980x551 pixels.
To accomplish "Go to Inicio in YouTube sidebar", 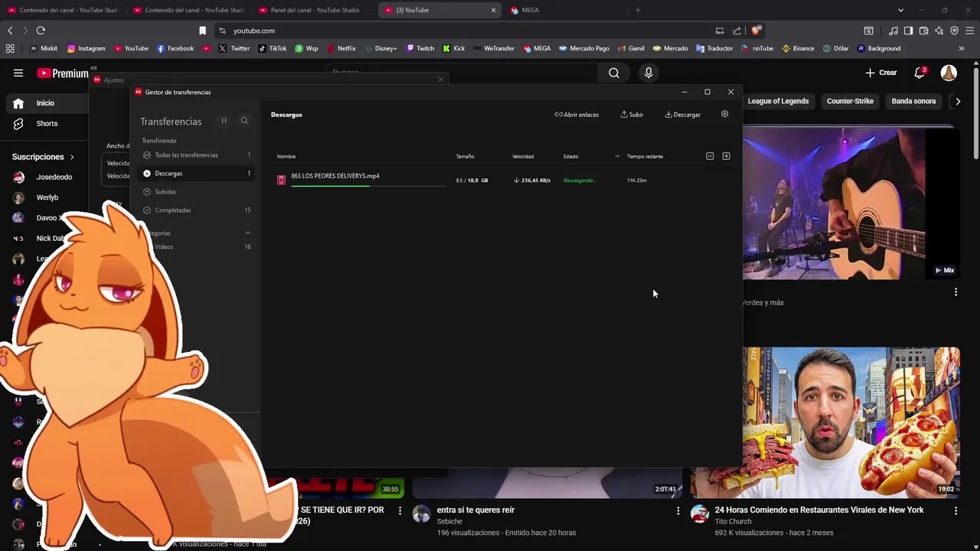I will click(x=46, y=103).
